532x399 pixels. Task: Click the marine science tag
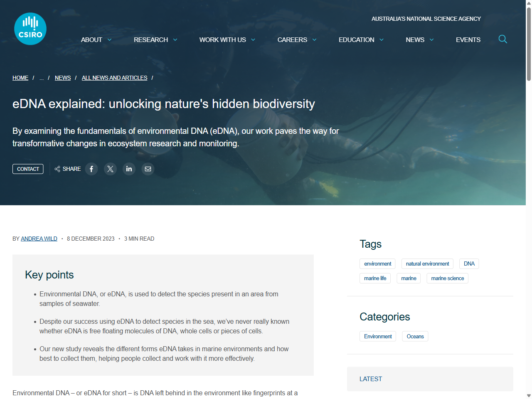[447, 278]
